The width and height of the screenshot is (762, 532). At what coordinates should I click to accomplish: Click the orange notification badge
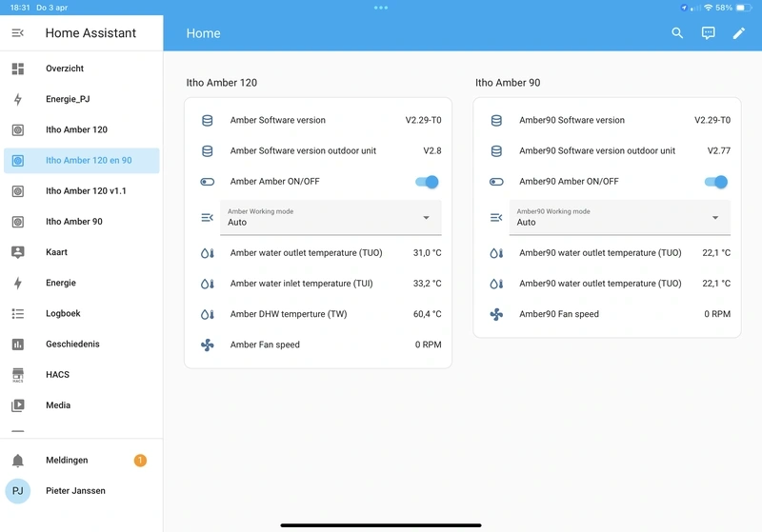pyautogui.click(x=140, y=461)
